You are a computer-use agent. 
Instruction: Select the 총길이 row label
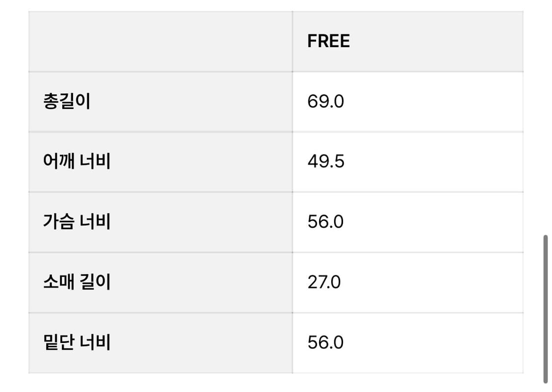pos(67,102)
